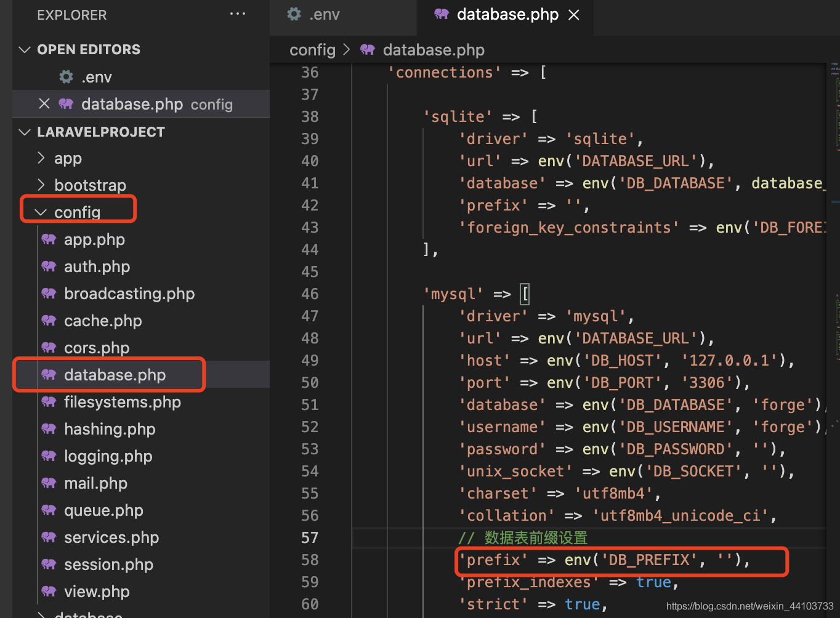840x618 pixels.
Task: Click the PHP icon beside cors.php
Action: pyautogui.click(x=49, y=348)
